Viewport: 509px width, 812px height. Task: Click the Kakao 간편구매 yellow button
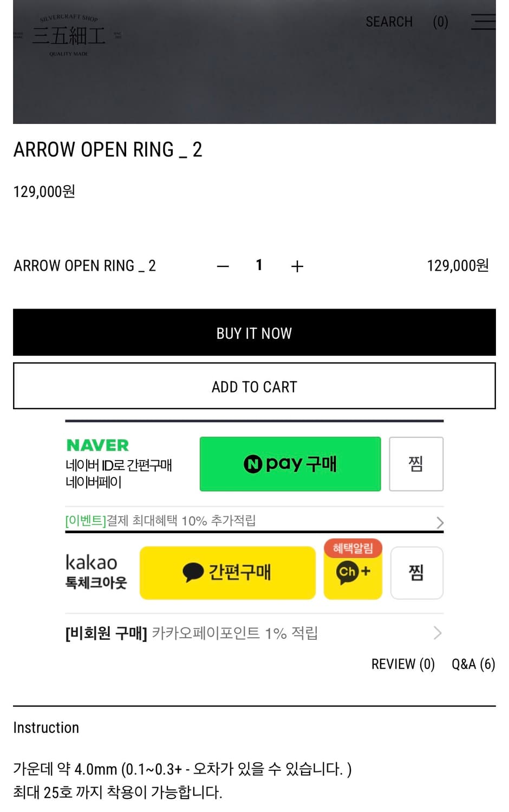pyautogui.click(x=227, y=572)
